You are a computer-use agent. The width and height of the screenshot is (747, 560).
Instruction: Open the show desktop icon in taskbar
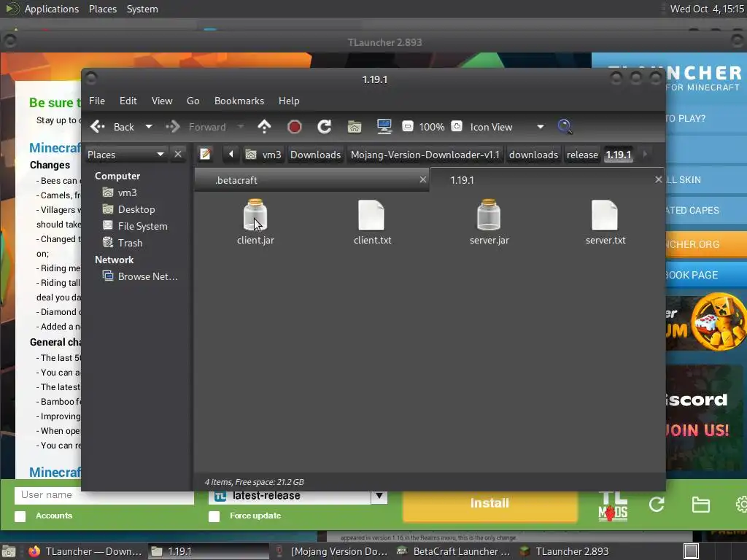[x=9, y=551]
